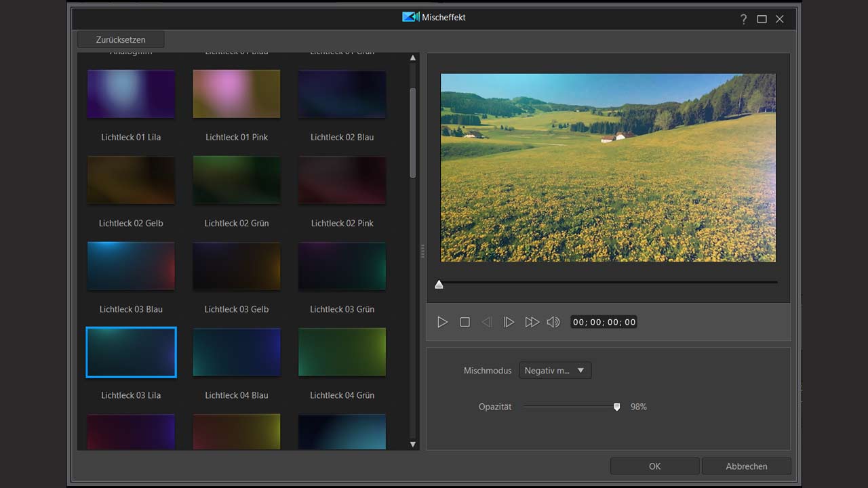Viewport: 868px width, 488px height.
Task: Open the Mischmodus dropdown
Action: click(x=555, y=371)
